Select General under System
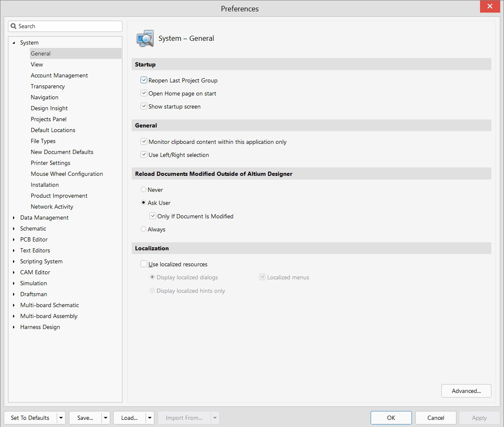This screenshot has width=504, height=427. point(76,53)
